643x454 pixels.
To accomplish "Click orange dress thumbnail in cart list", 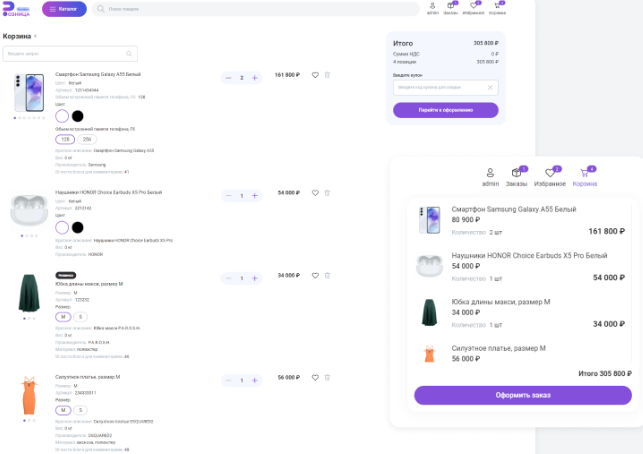I will (x=29, y=395).
